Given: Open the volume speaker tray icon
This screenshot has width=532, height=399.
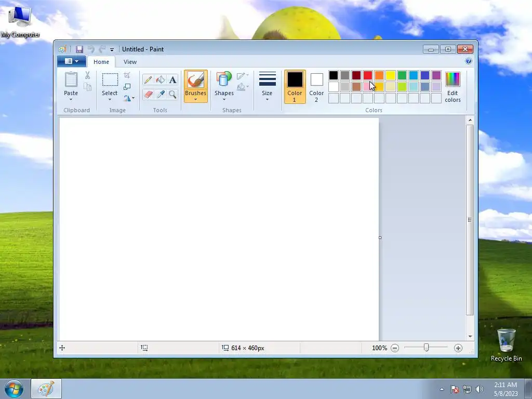Looking at the screenshot, I should [x=479, y=389].
